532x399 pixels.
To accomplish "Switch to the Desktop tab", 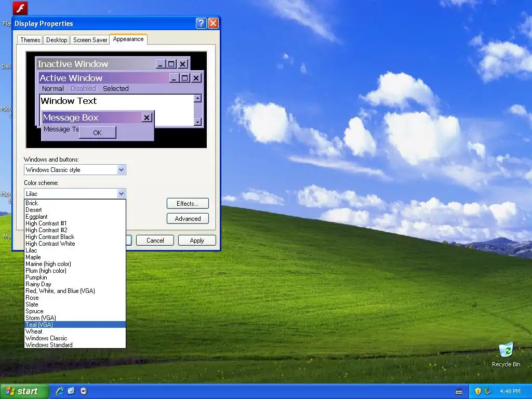I will coord(57,40).
